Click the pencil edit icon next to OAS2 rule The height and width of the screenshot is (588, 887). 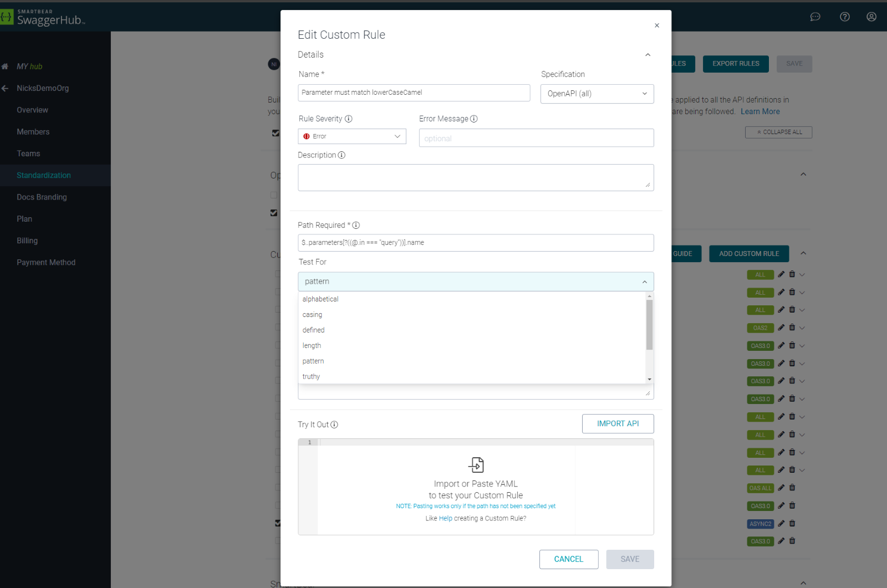coord(781,328)
